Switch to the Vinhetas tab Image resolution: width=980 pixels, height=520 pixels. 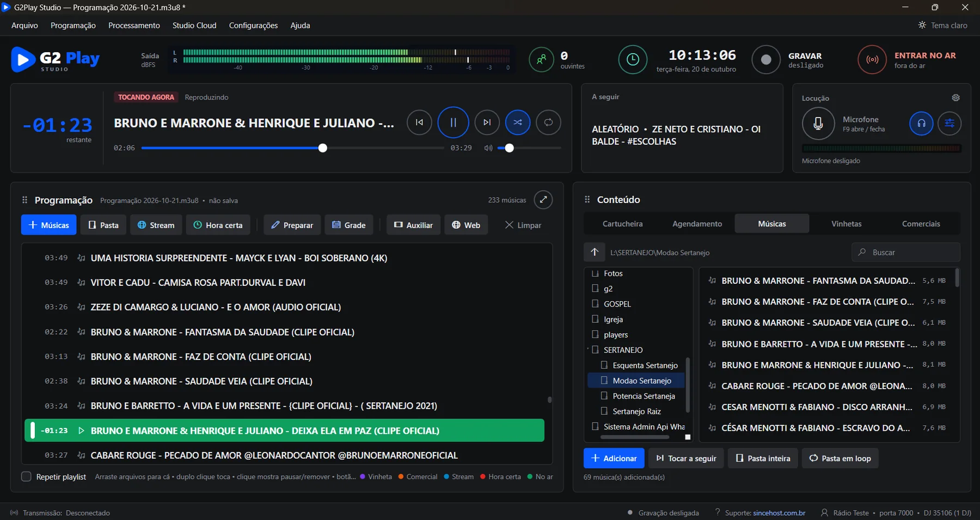pyautogui.click(x=846, y=224)
